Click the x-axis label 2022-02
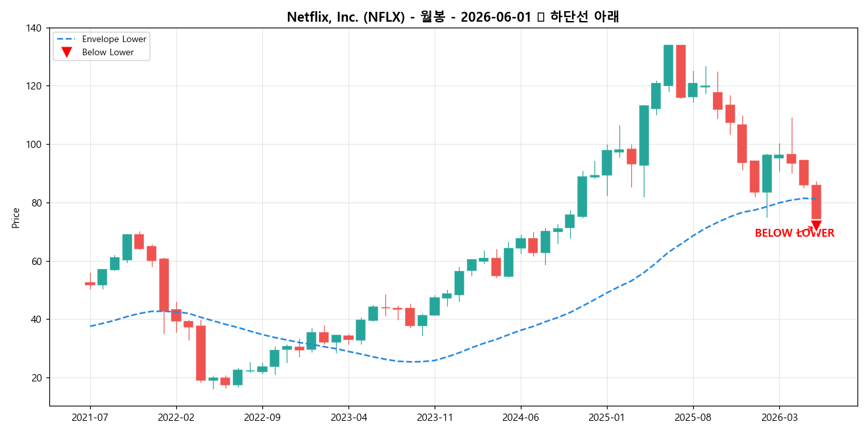The width and height of the screenshot is (868, 434). click(x=176, y=417)
